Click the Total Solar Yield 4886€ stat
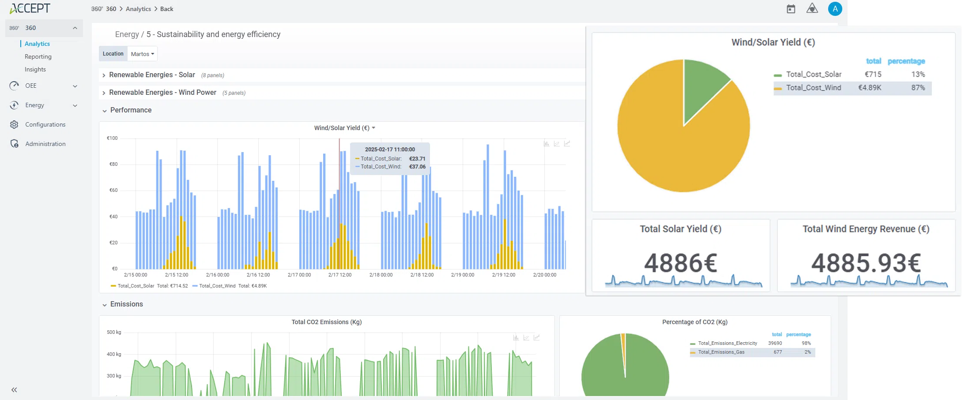The image size is (980, 400). tap(681, 263)
